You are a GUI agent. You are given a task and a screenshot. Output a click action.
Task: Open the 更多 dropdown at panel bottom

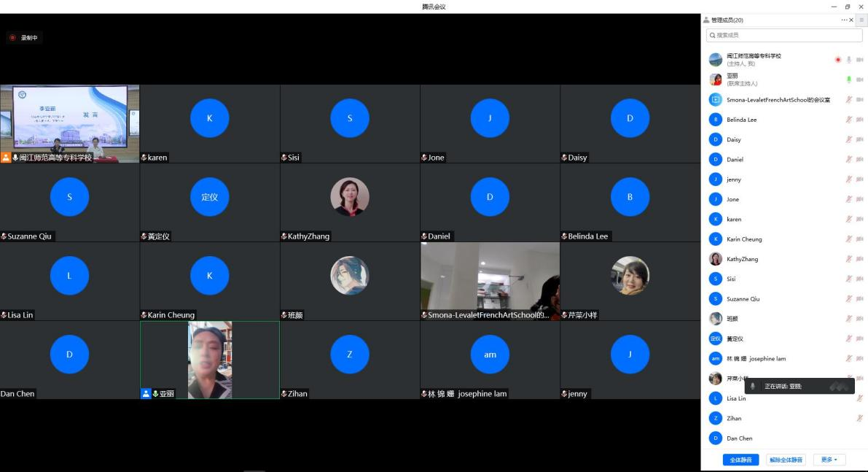coord(829,460)
